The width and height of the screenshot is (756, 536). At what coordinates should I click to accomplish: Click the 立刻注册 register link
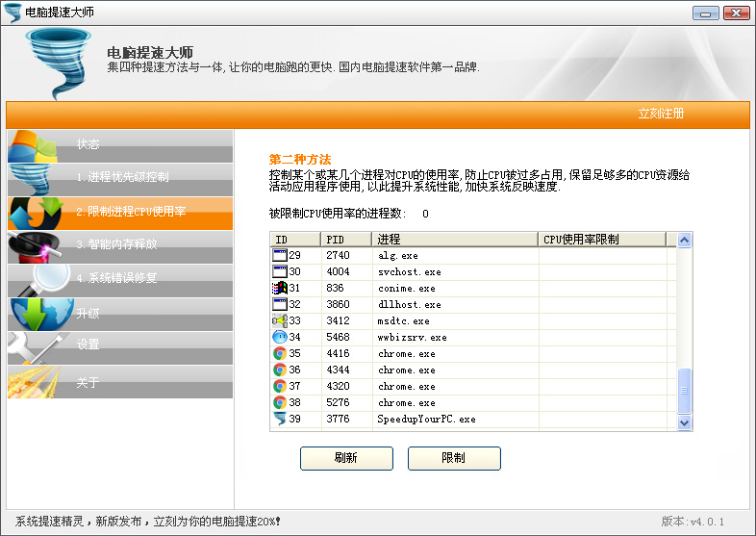click(661, 114)
